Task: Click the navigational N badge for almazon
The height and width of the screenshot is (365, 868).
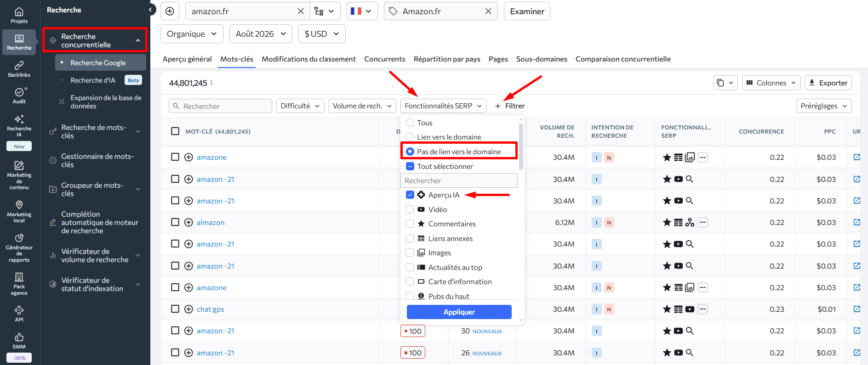Action: (x=609, y=223)
